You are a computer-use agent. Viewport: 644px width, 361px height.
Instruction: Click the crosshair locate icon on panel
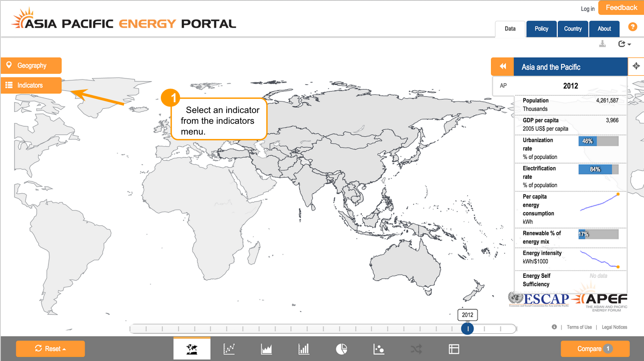click(636, 66)
